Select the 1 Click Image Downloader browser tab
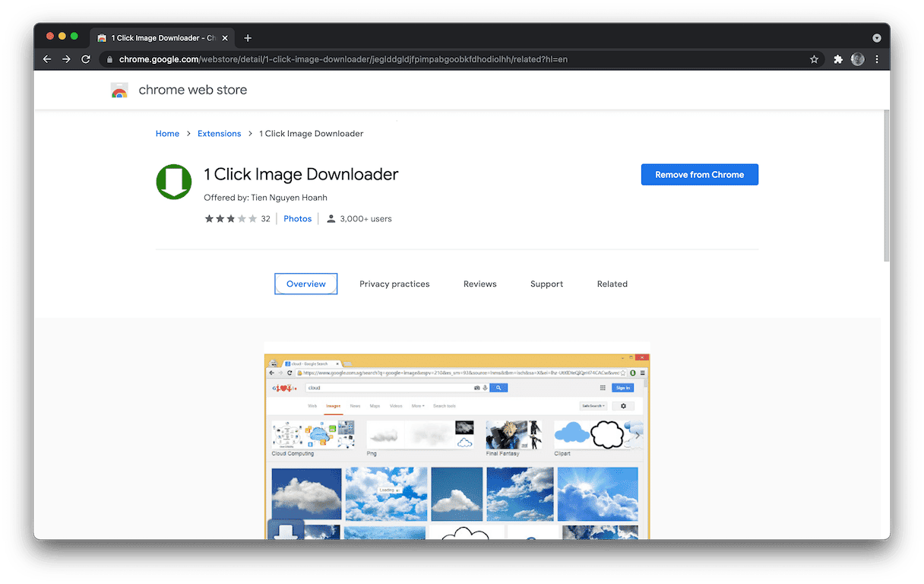Screen dimensions: 924x584 162,38
